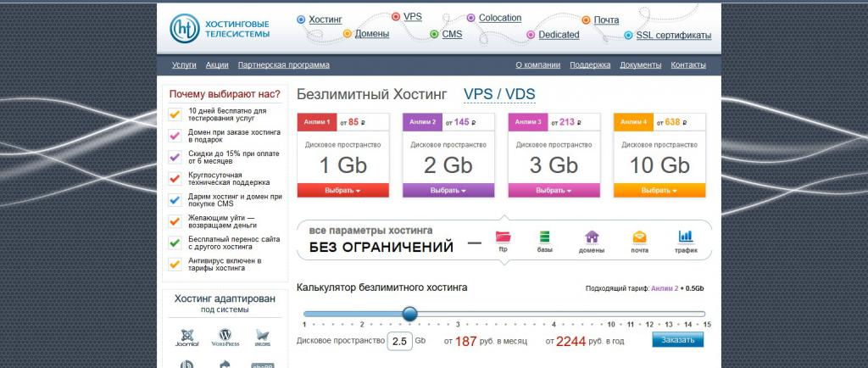This screenshot has height=368, width=868.
Task: Click the 187 monthly price value
Action: [x=466, y=342]
